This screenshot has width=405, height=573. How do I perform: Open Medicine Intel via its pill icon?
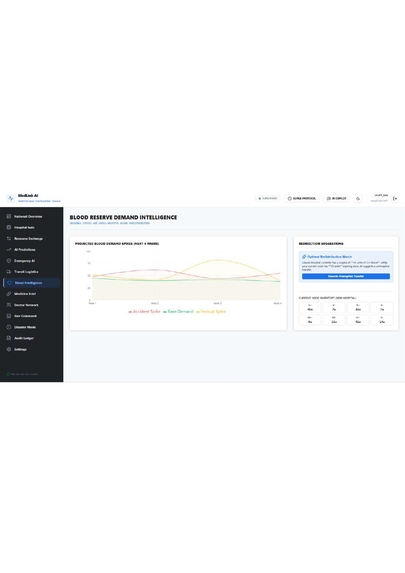click(9, 294)
